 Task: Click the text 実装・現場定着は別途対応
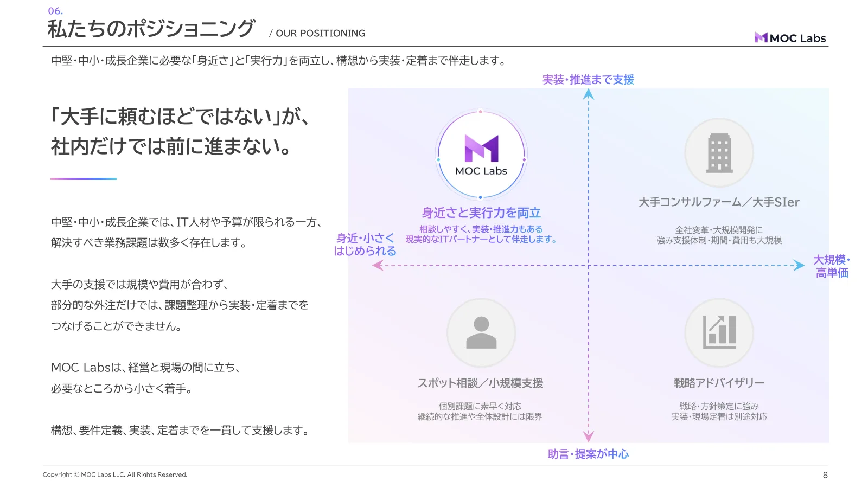pos(719,416)
